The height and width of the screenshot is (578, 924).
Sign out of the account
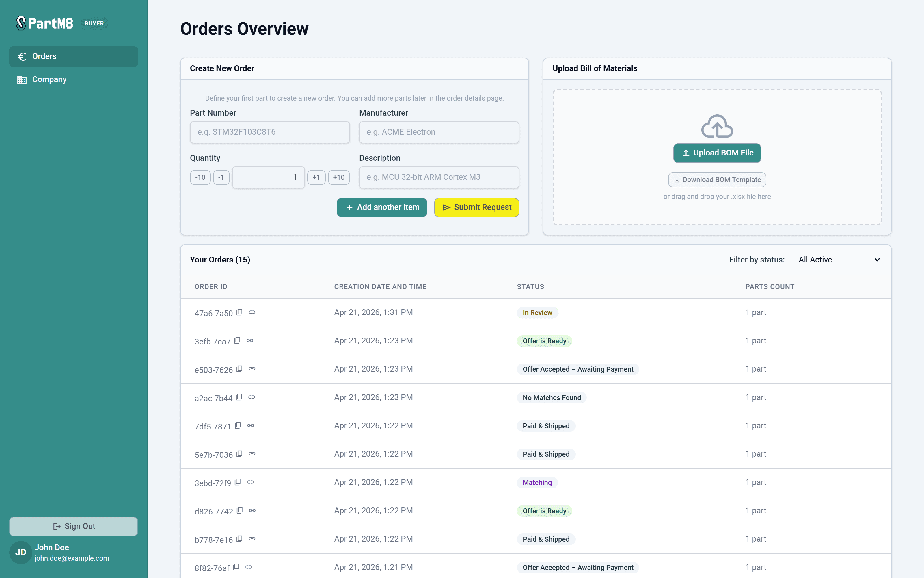click(x=74, y=526)
